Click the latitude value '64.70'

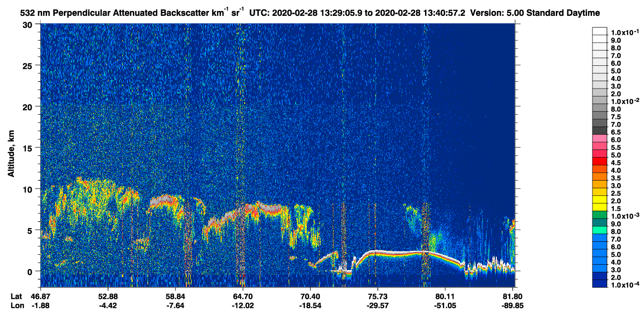[x=243, y=296]
